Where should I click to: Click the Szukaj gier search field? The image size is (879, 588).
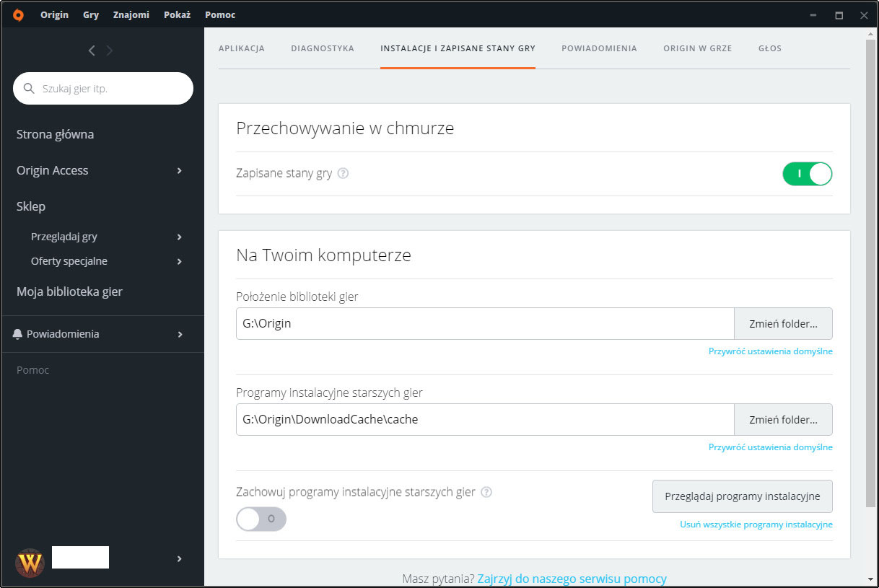tap(103, 89)
